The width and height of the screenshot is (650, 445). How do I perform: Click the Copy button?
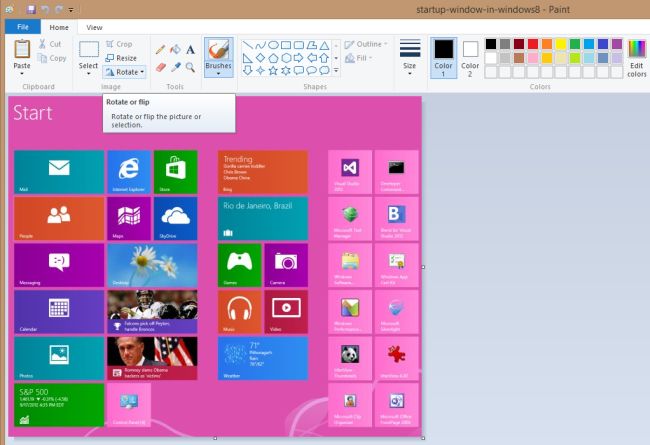point(52,58)
